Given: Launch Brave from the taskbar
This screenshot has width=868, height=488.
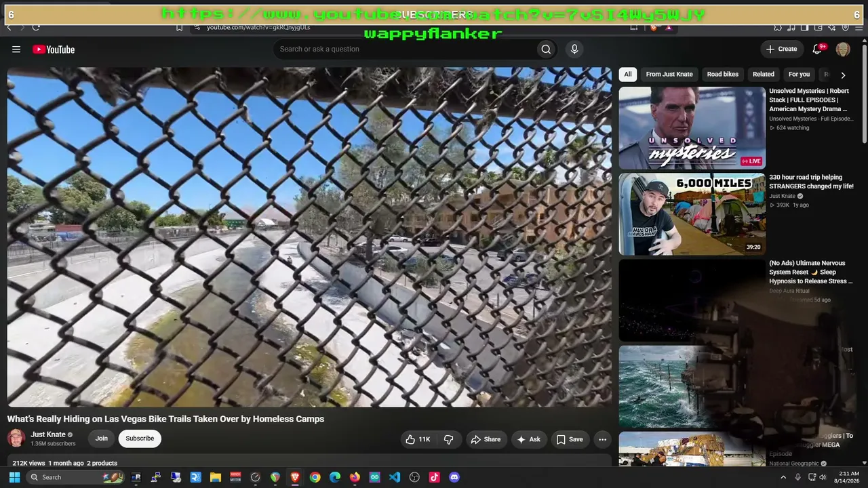Looking at the screenshot, I should [295, 477].
